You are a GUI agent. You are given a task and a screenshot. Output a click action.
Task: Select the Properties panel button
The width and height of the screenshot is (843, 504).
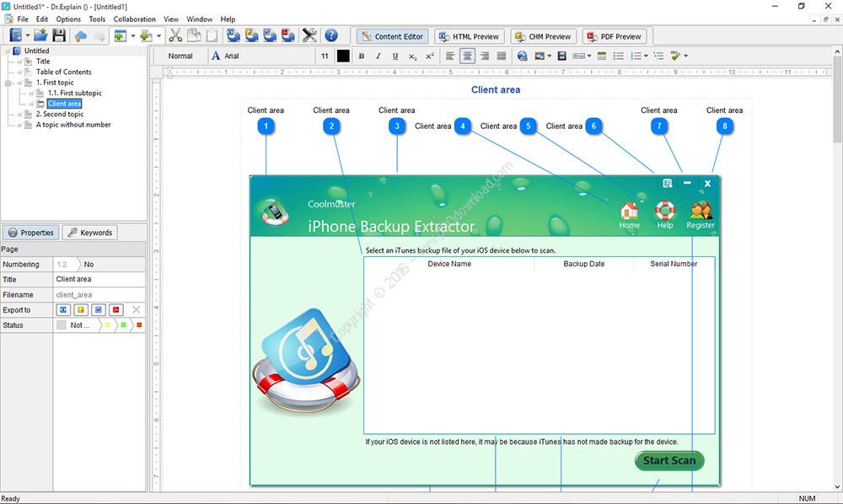coord(31,233)
